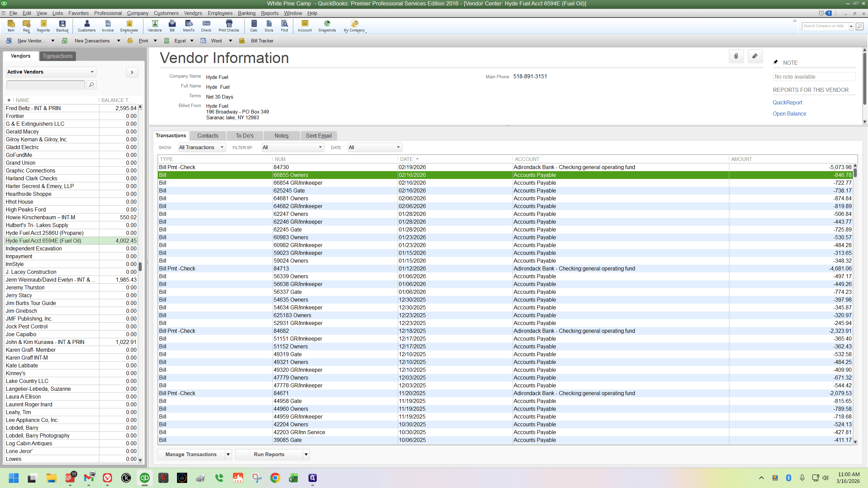The height and width of the screenshot is (488, 868).
Task: Click the vendor name search field
Action: (x=46, y=85)
